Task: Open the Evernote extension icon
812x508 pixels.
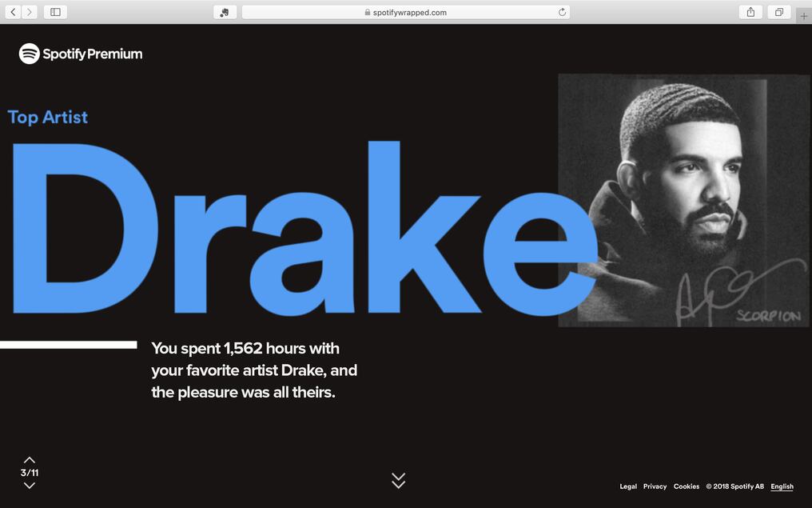Action: pos(225,12)
